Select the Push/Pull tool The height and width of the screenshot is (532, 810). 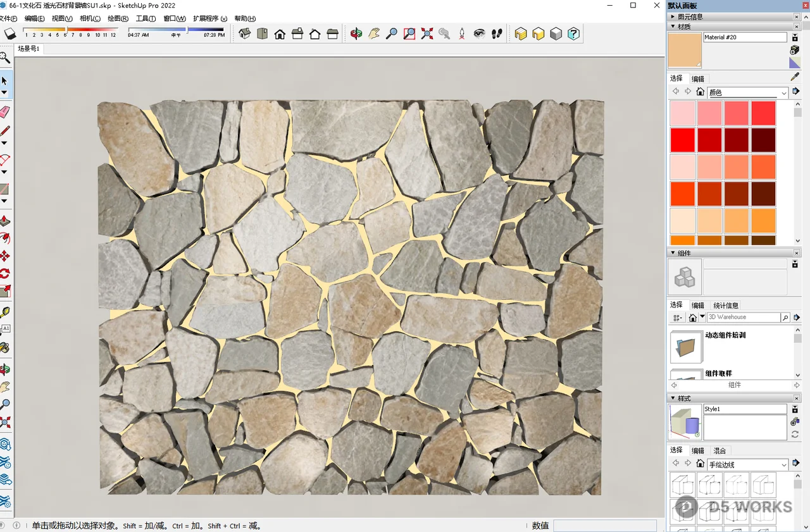(x=4, y=221)
